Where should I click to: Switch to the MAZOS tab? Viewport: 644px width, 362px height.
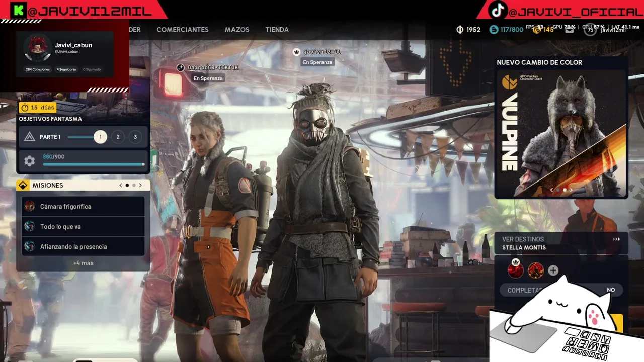237,30
